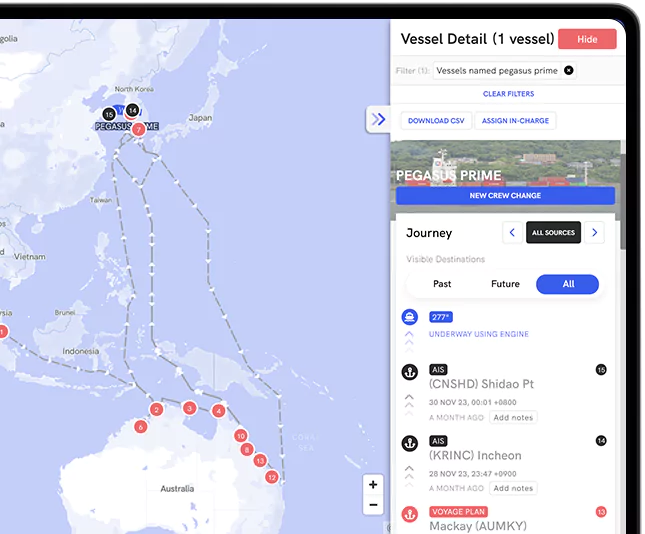This screenshot has height=534, width=645.
Task: Show only Future destinations
Action: point(505,284)
